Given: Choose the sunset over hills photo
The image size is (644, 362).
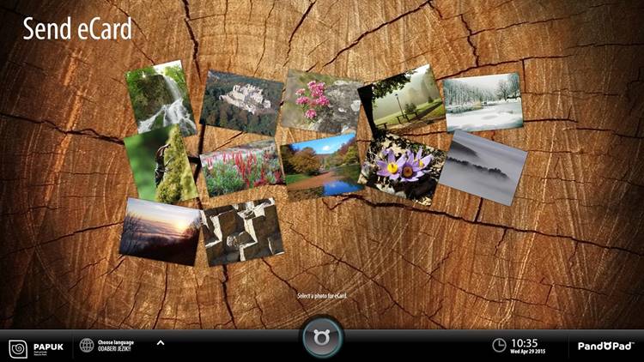Looking at the screenshot, I should point(161,232).
